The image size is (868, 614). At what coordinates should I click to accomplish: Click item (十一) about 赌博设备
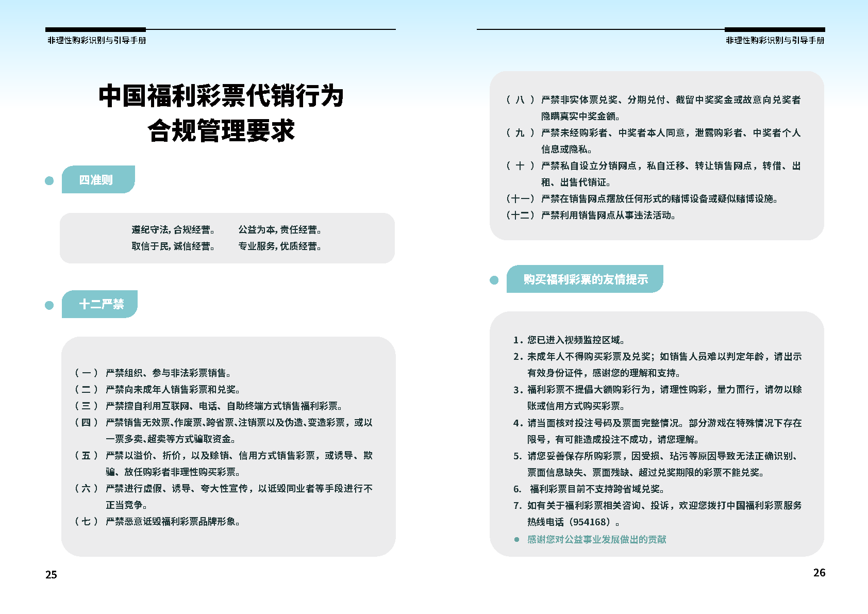point(642,198)
